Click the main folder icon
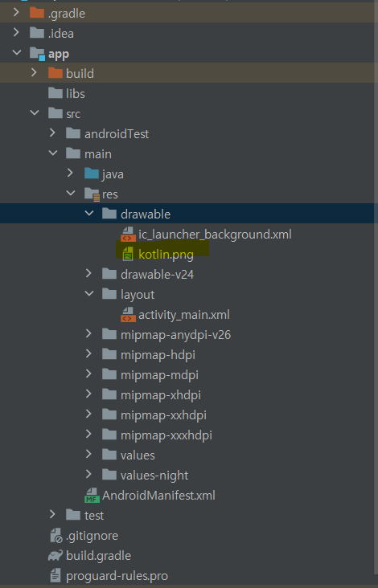 [x=73, y=153]
